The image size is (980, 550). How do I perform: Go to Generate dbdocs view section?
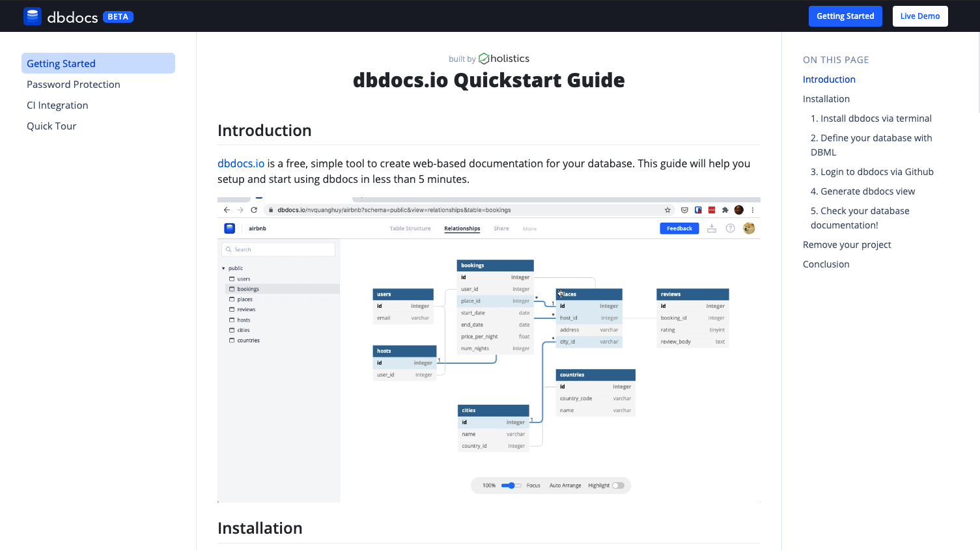(863, 191)
